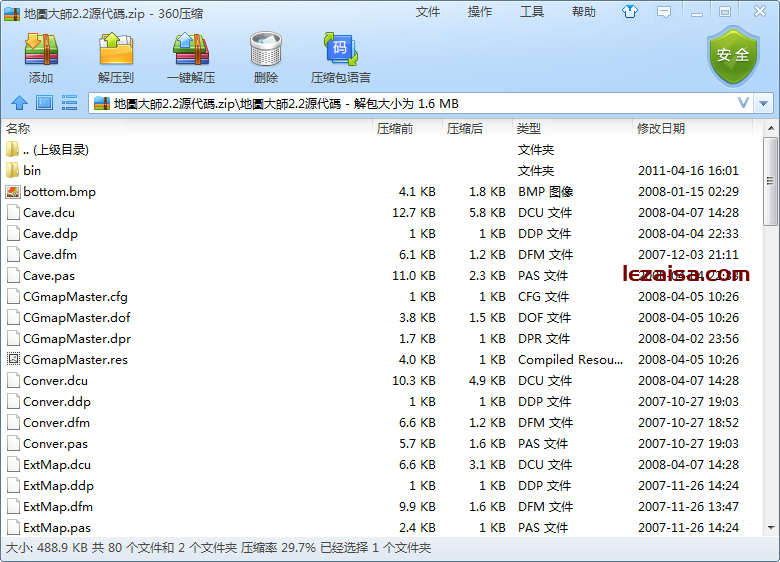Image resolution: width=780 pixels, height=562 pixels.
Task: Open the skin (shirt) icon in title bar
Action: coord(630,11)
